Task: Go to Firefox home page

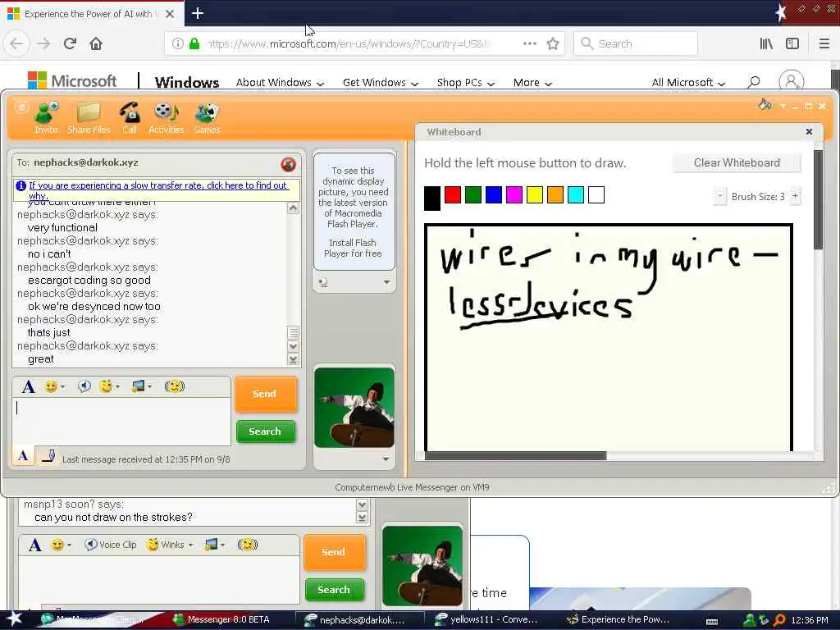Action: (96, 43)
